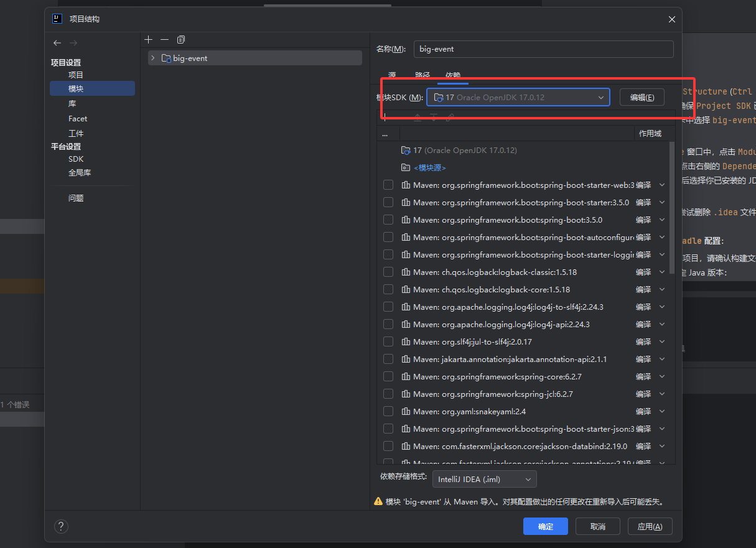Copy the selected module with the copy icon
Screen dimensions: 756x548
point(180,40)
